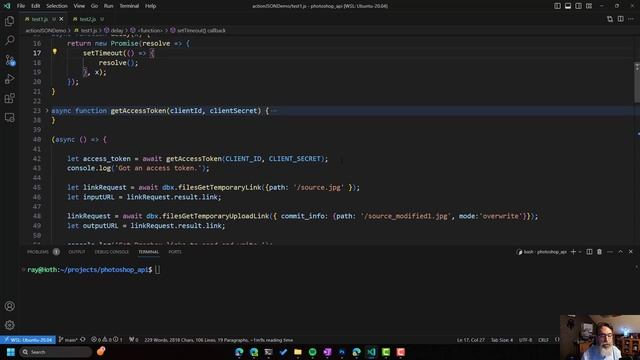The height and width of the screenshot is (360, 640).
Task: Close the test1.js tab
Action: click(x=61, y=19)
